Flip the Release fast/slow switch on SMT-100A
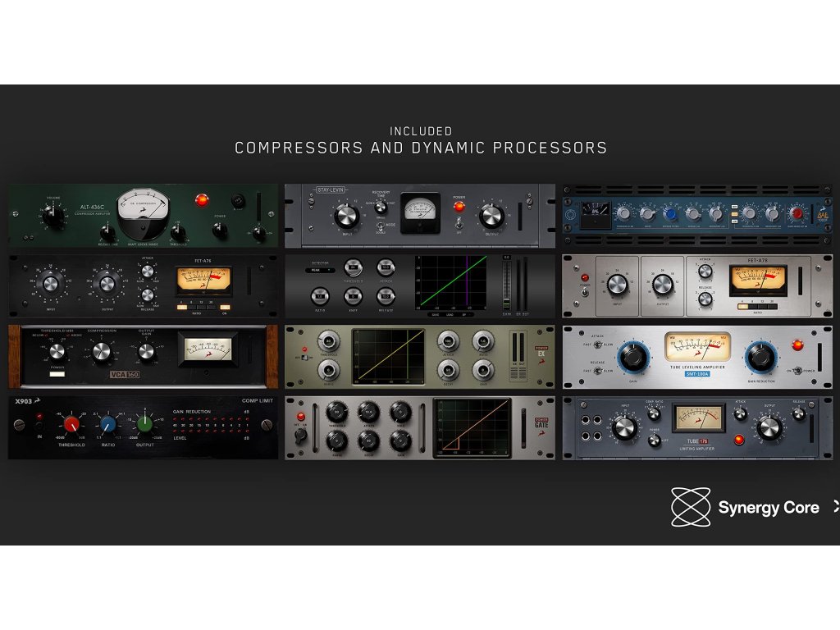Screen dimensions: 840x630 597,371
